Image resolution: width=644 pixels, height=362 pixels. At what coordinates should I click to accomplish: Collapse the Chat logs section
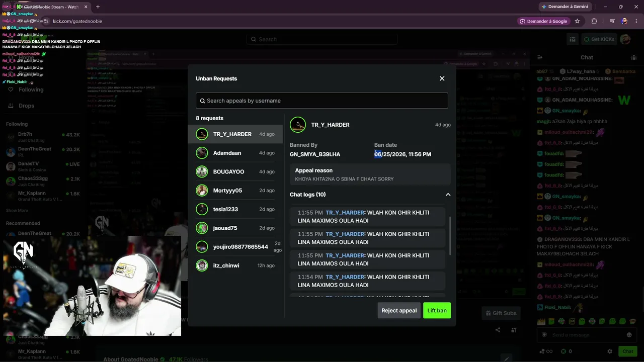pyautogui.click(x=448, y=195)
